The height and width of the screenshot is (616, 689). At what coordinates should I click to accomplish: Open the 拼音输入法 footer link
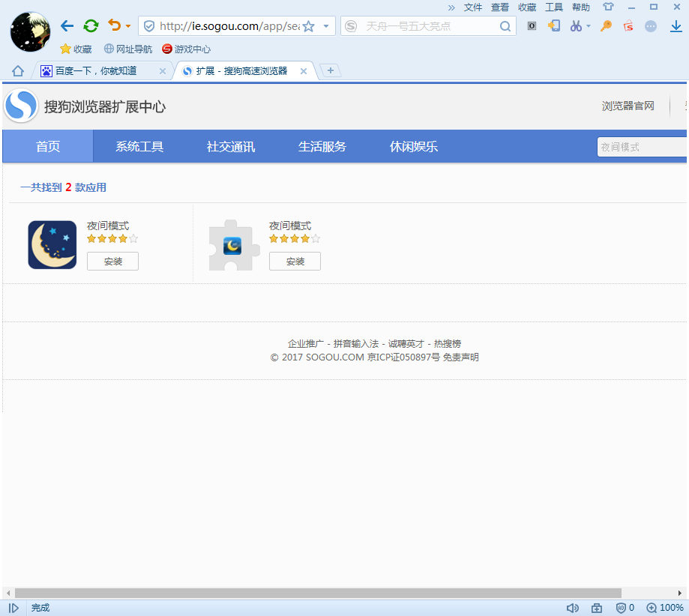[356, 343]
